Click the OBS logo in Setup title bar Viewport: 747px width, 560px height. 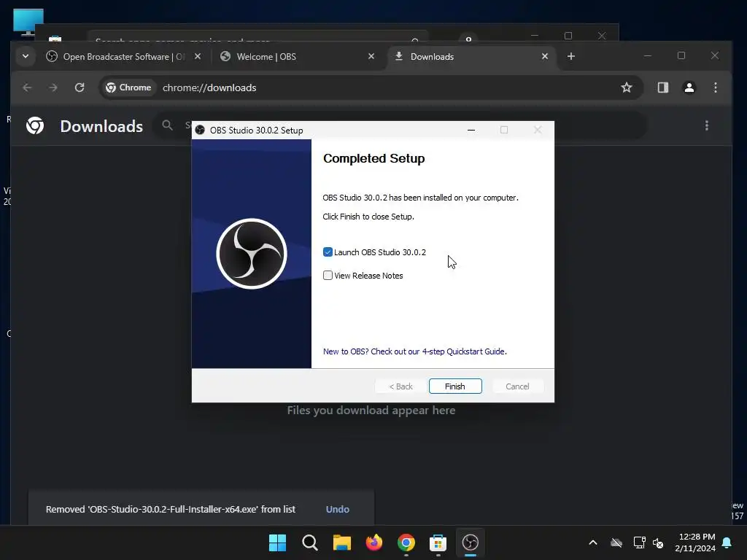pos(200,130)
